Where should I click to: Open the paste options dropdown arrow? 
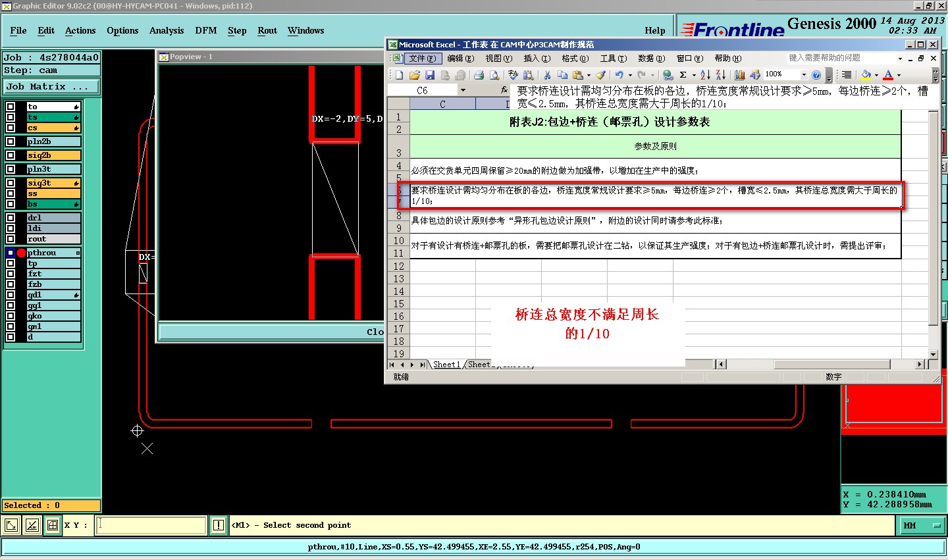click(x=589, y=75)
